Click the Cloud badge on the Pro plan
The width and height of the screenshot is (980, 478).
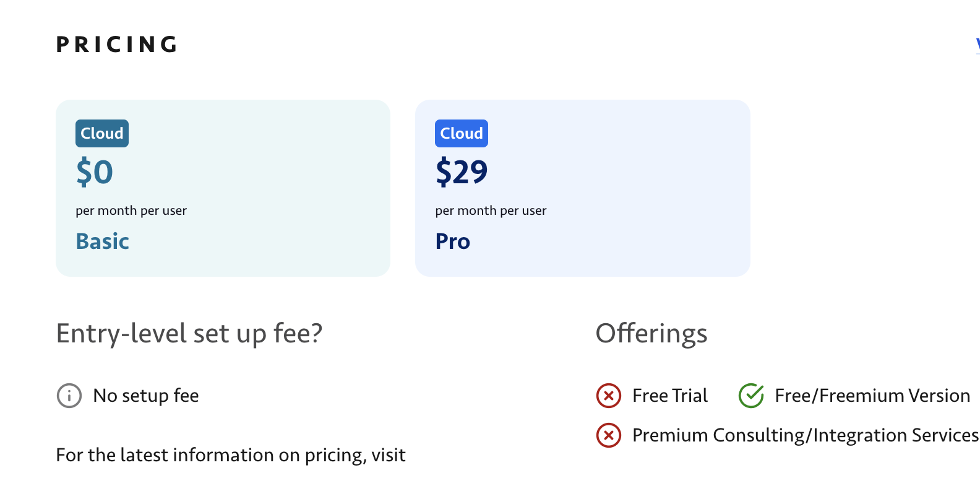click(462, 133)
